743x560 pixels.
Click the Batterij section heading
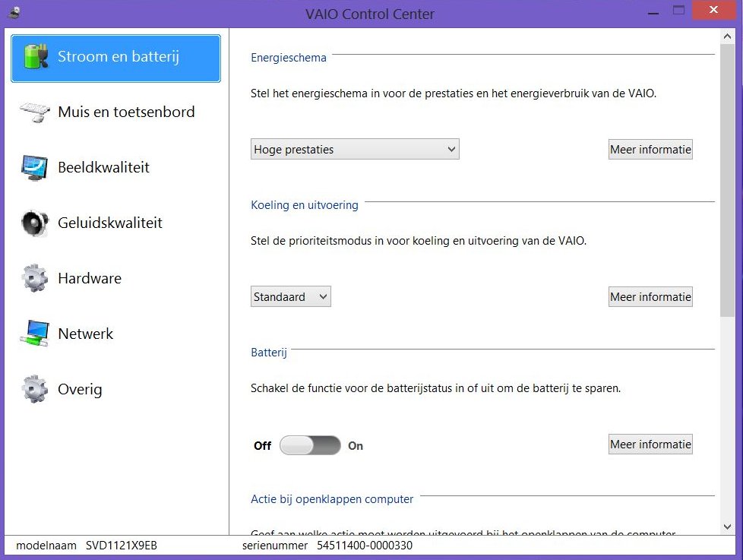[269, 353]
